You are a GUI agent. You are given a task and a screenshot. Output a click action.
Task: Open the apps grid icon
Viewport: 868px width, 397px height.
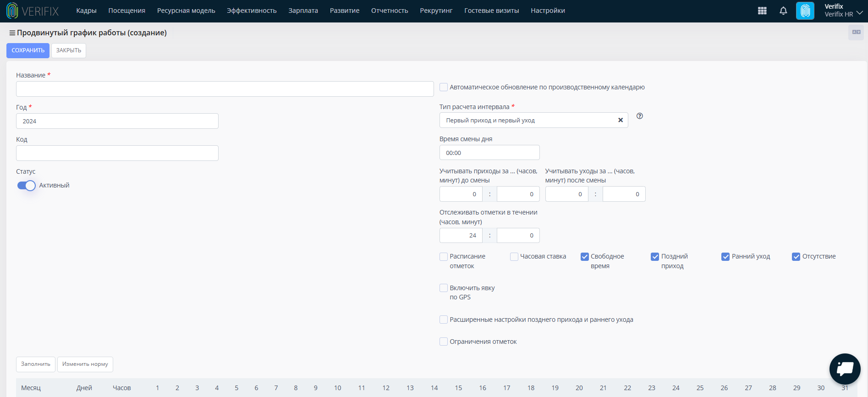(x=762, y=11)
